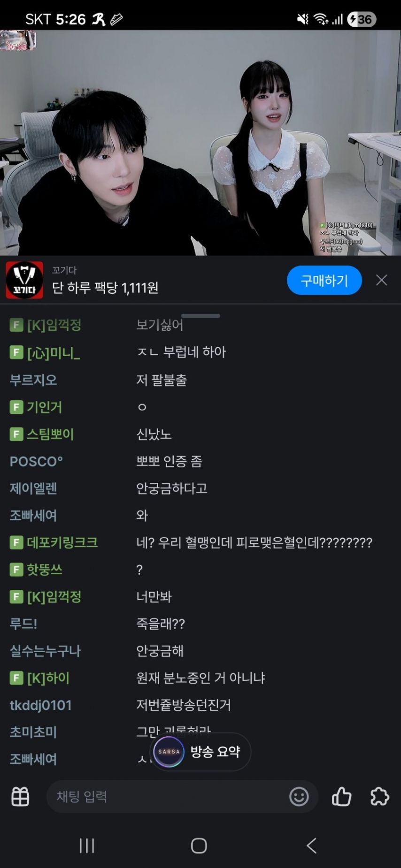Tap the Android back arrow
This screenshot has height=868, width=401.
tap(311, 845)
